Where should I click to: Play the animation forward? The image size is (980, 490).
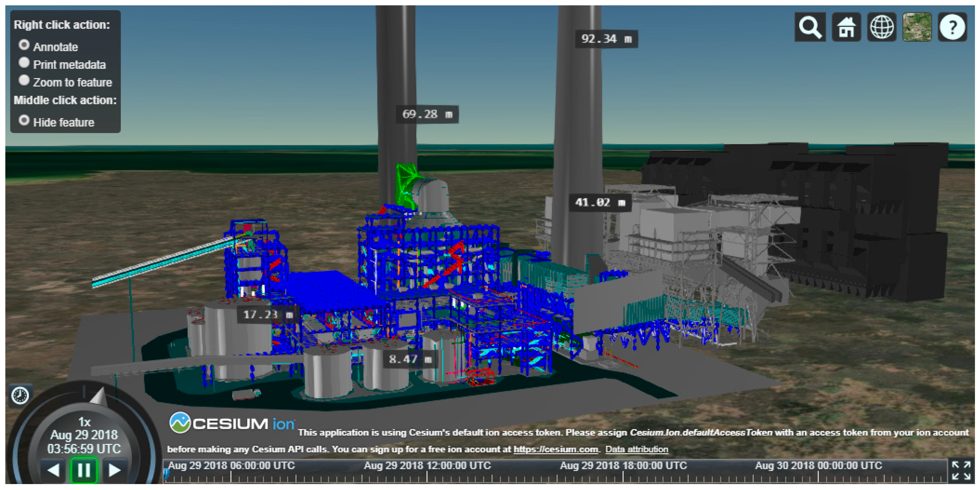tap(114, 471)
